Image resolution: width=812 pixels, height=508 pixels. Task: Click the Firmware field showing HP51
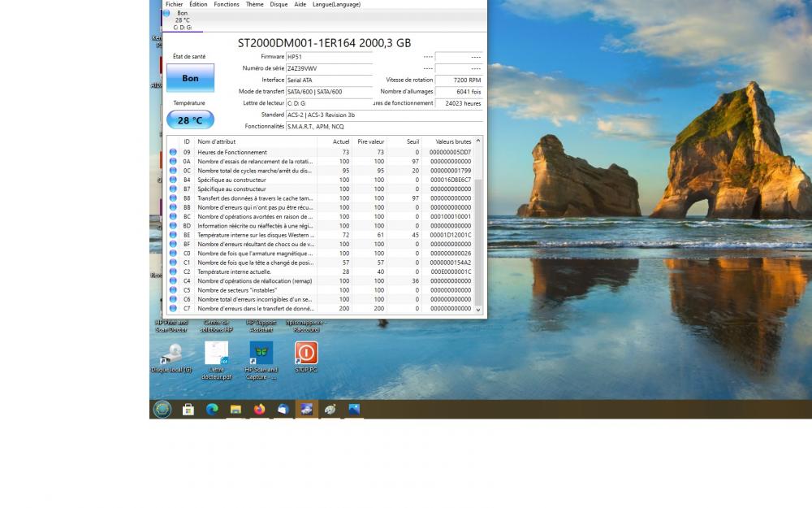tap(330, 57)
